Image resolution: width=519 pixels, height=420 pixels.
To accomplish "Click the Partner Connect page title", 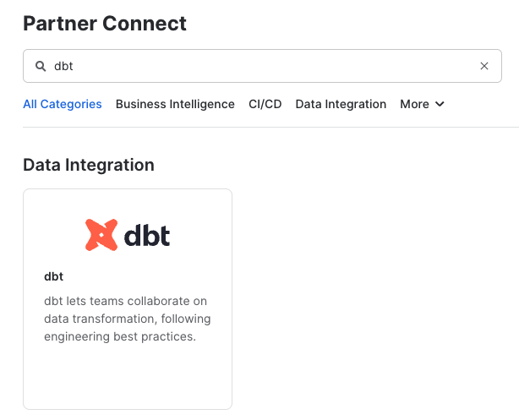I will pos(105,24).
